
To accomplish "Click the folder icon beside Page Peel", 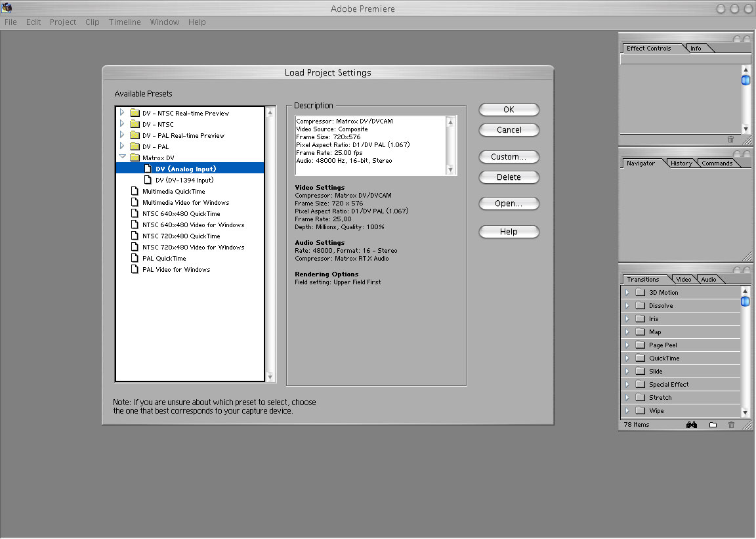I will (640, 345).
